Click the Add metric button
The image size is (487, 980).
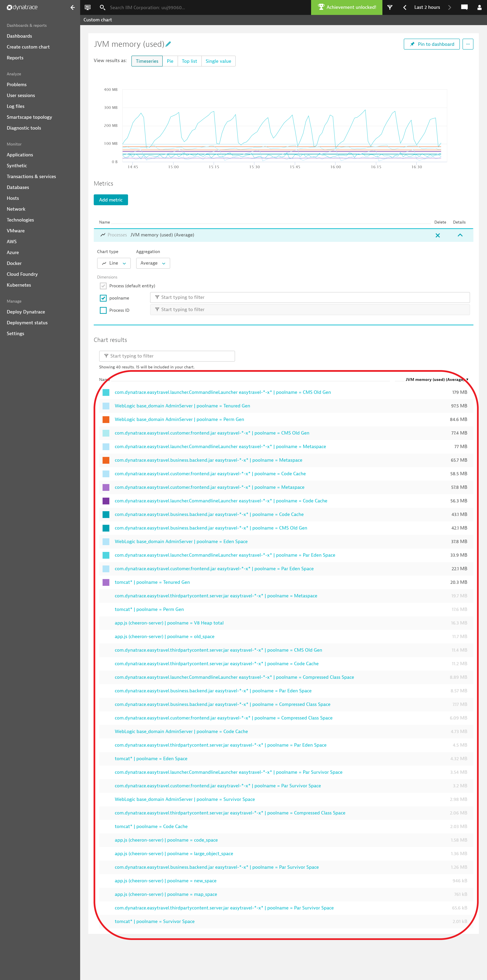111,200
